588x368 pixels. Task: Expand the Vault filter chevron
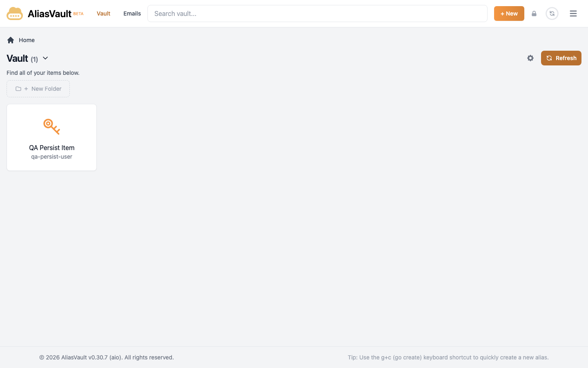pos(45,58)
